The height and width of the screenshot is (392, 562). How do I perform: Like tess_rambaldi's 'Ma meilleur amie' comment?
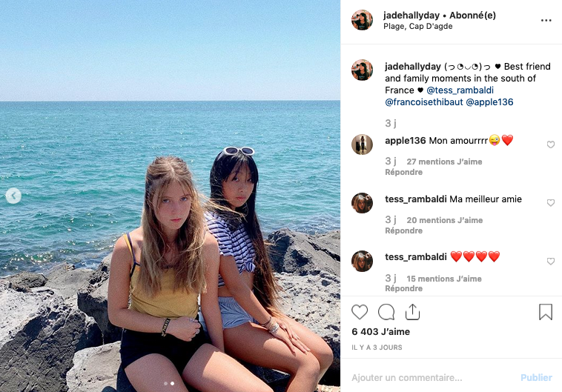coord(551,203)
